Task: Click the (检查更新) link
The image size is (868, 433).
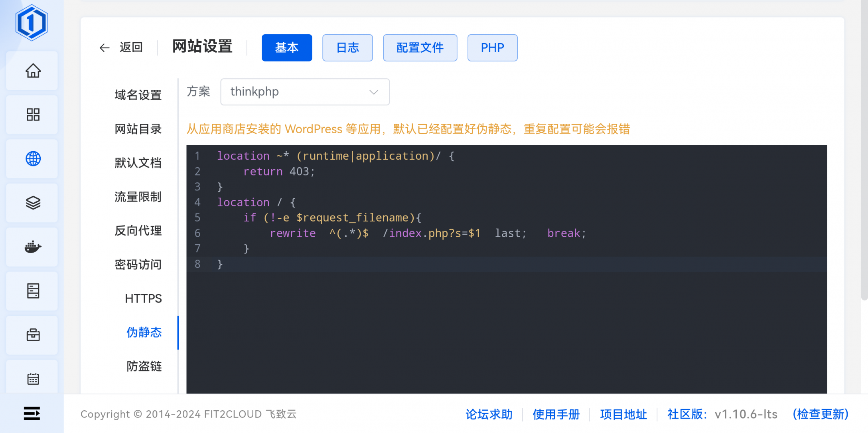Action: 821,414
